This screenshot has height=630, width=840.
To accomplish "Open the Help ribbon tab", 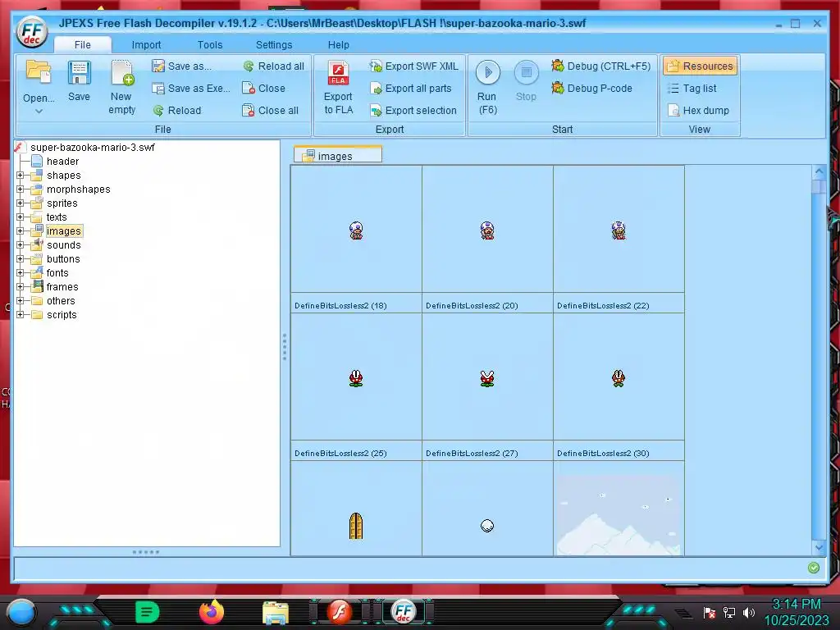I will click(x=339, y=45).
